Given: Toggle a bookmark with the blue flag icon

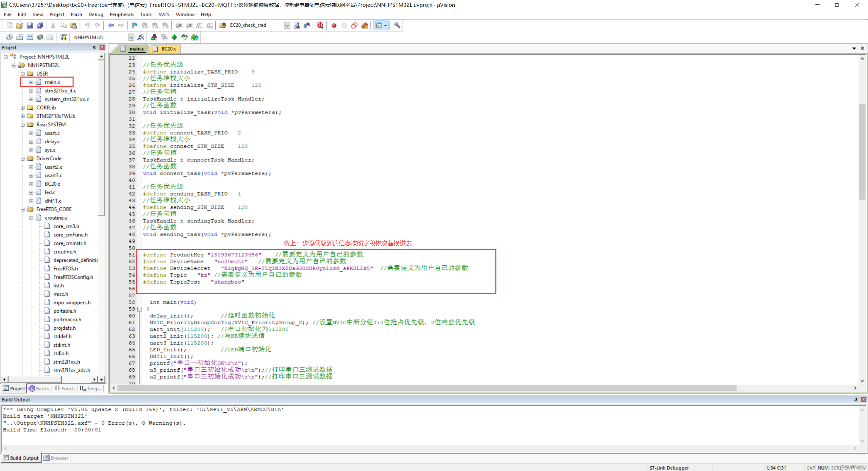Looking at the screenshot, I should click(135, 25).
